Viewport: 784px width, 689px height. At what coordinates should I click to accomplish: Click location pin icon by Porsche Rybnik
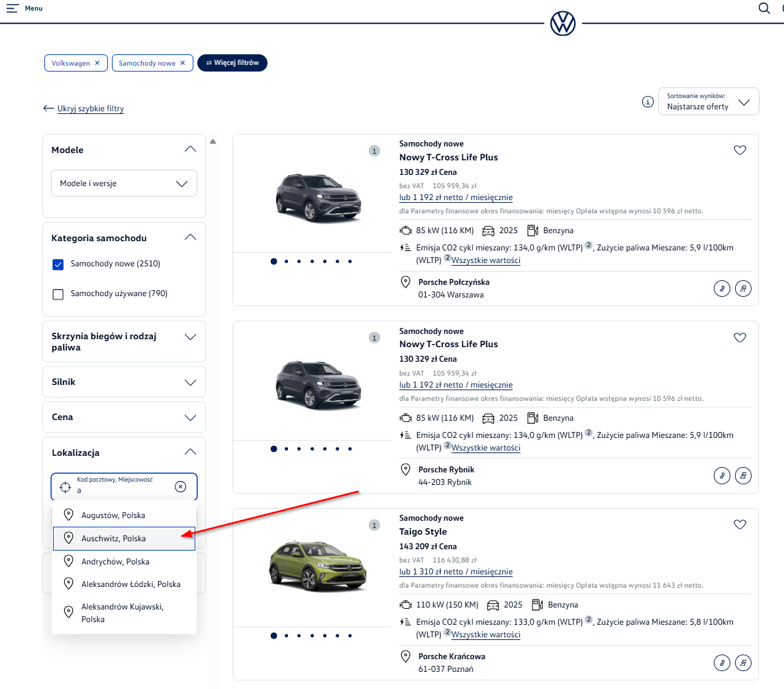click(x=405, y=469)
